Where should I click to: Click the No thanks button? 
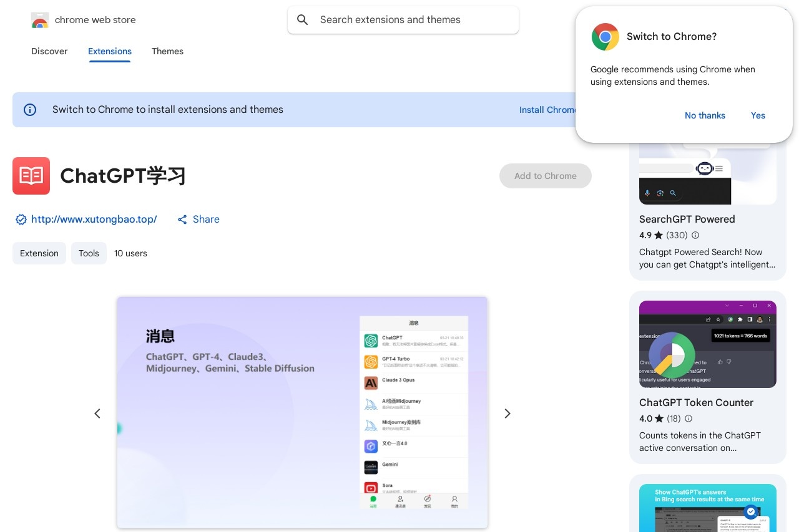click(705, 115)
